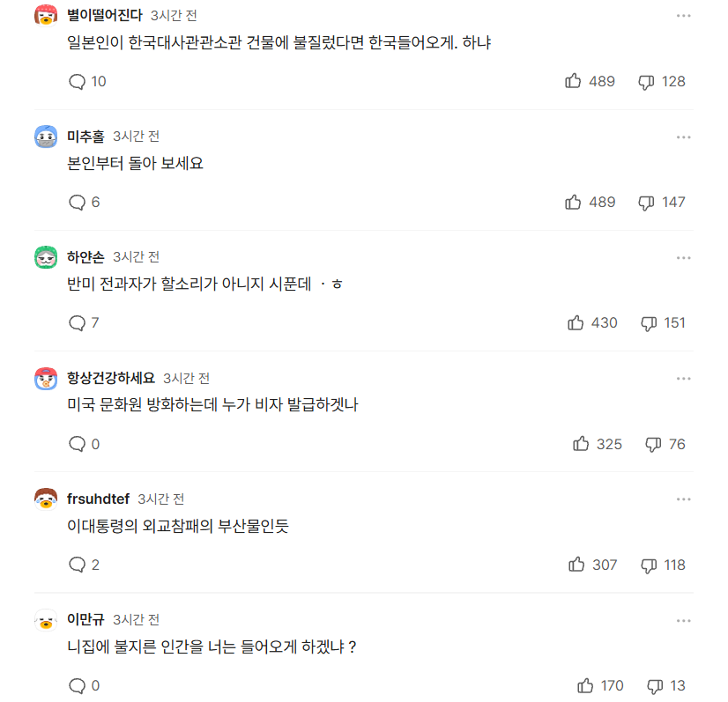
Task: View 미추홀's profile avatar
Action: click(x=46, y=137)
